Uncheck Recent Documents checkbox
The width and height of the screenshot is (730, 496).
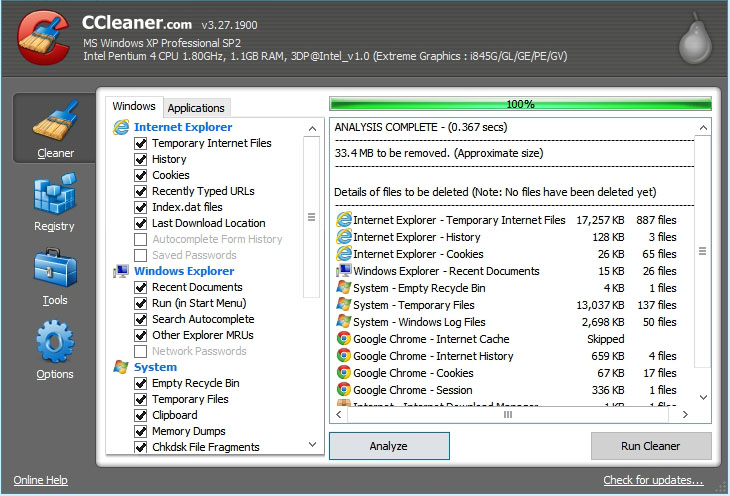pos(141,287)
